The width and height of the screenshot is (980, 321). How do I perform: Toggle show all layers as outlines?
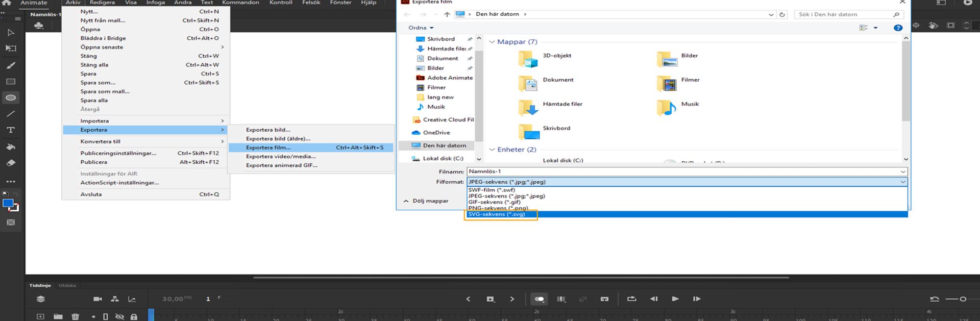point(106,317)
